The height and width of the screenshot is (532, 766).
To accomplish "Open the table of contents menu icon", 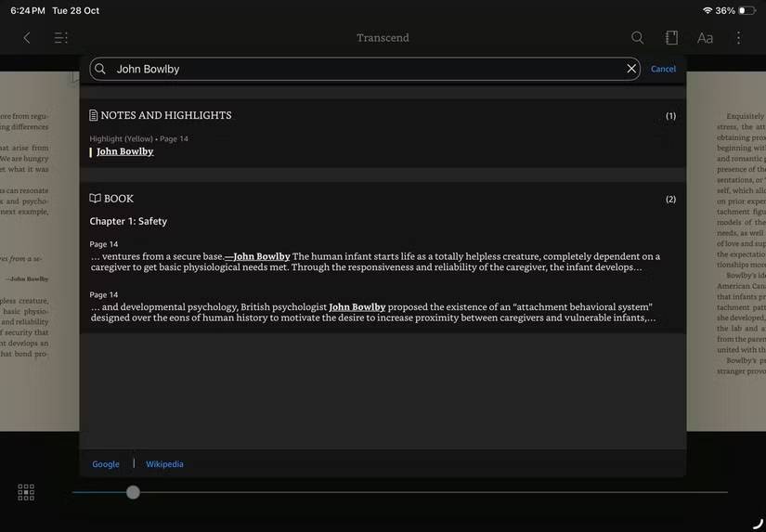I will (61, 38).
